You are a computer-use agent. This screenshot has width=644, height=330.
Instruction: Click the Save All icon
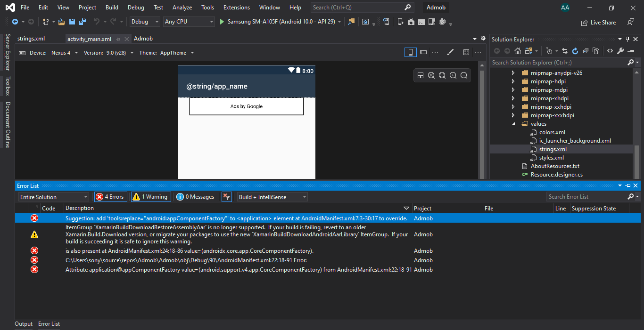tap(83, 22)
